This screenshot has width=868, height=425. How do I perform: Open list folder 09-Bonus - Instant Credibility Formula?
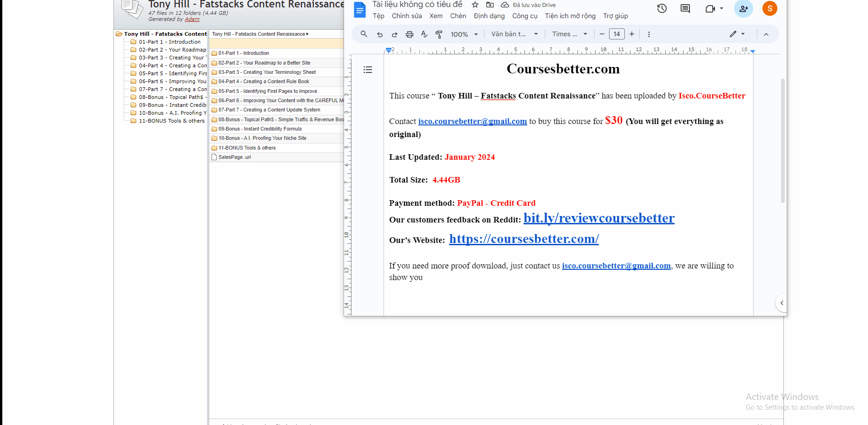pos(260,129)
